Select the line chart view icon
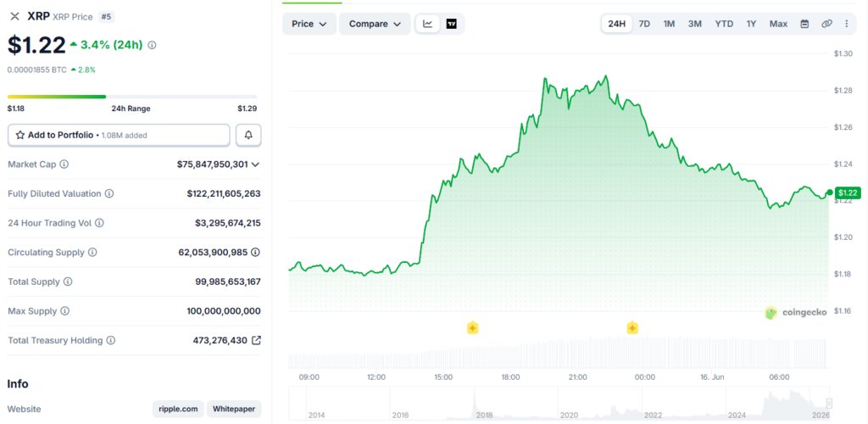Viewport: 868px width, 424px height. tap(428, 24)
